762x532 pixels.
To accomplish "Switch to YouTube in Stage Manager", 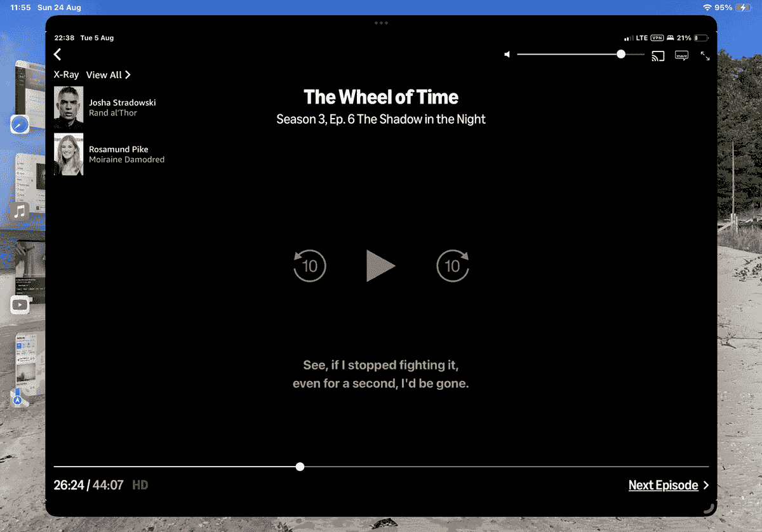I will (x=20, y=305).
